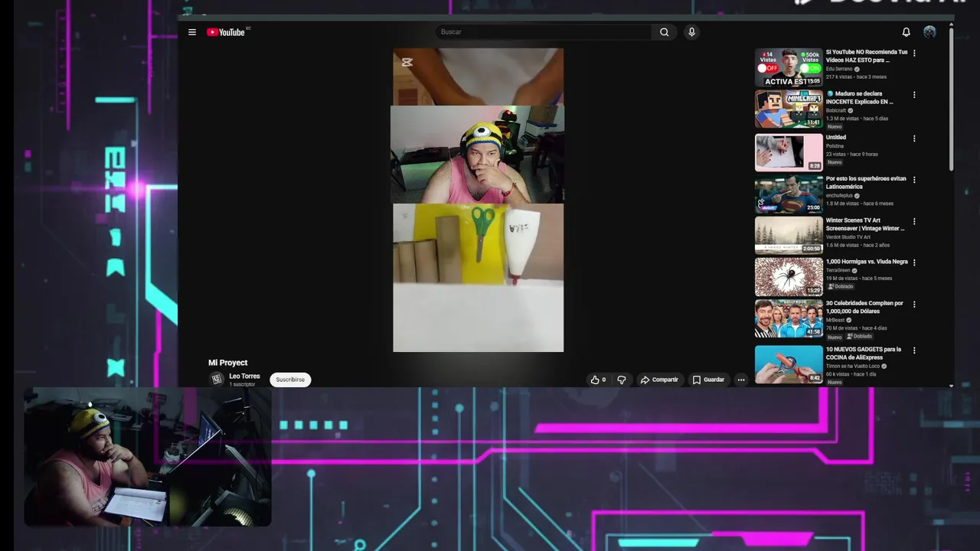Dislike the Mi Proyect video
The height and width of the screenshot is (551, 980).
[x=622, y=380]
